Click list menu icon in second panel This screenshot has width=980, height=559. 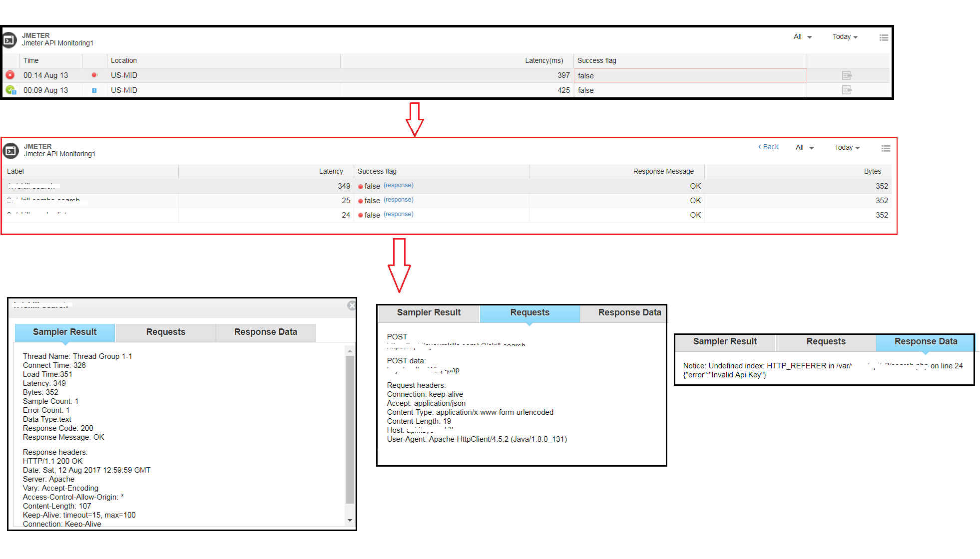pyautogui.click(x=886, y=148)
